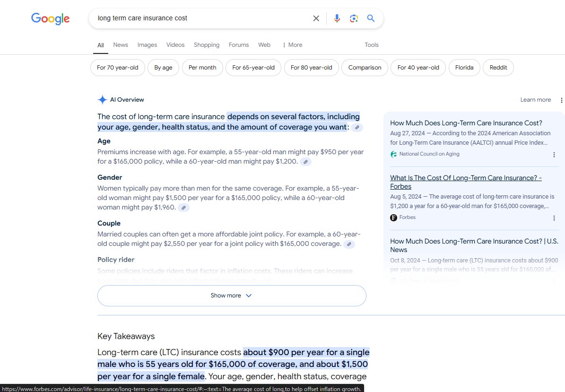
Task: Switch to the Images tab
Action: coord(147,44)
